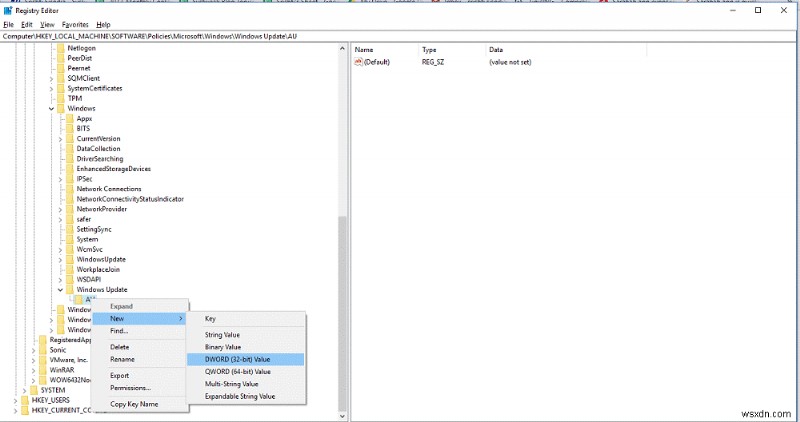
Task: Click the EnhancedStorageDevices folder icon
Action: [x=70, y=169]
